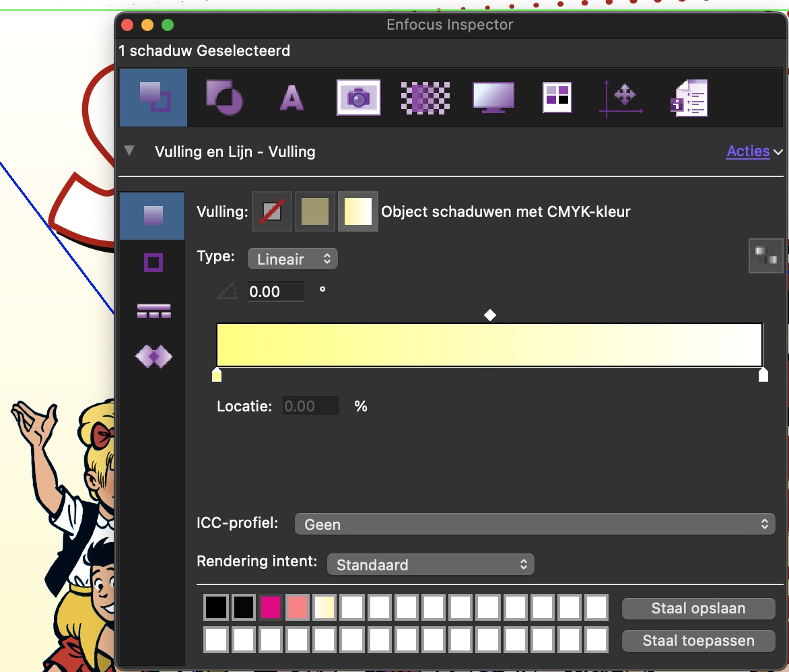Open the ICC-profiel dropdown set to Geen
Screen dimensions: 789x672
(x=535, y=524)
